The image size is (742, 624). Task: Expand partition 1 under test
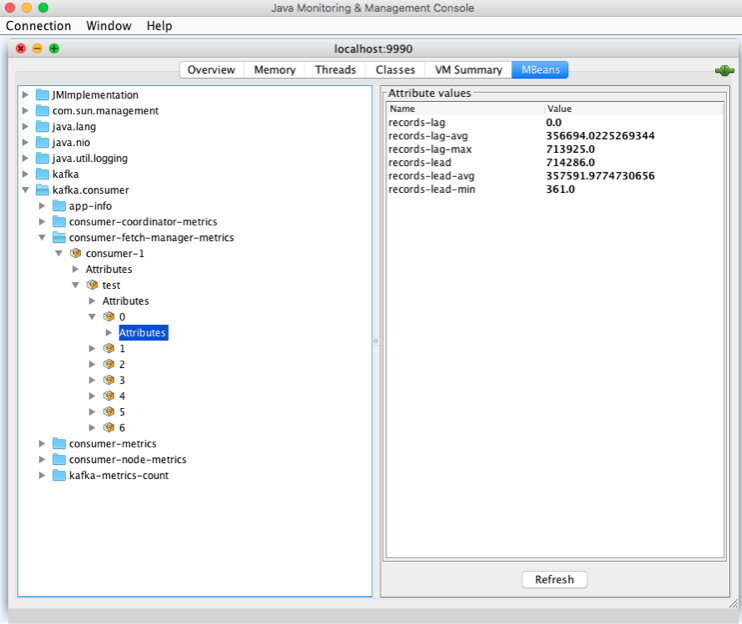(x=93, y=349)
